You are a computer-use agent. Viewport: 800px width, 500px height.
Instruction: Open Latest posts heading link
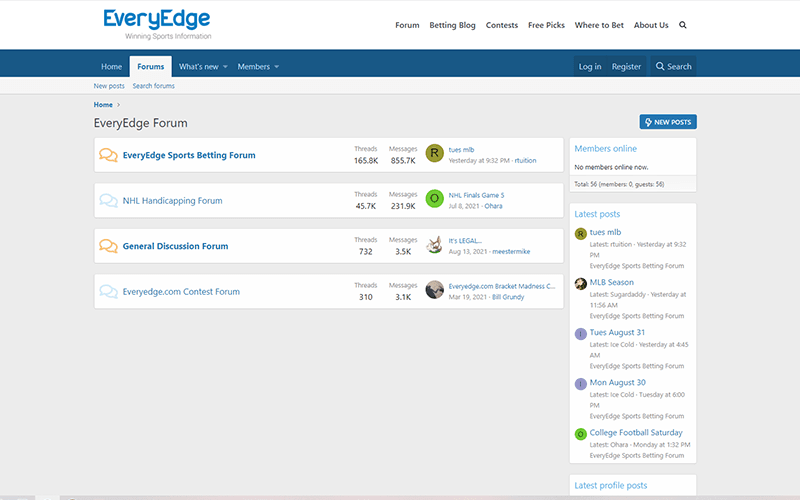(597, 214)
